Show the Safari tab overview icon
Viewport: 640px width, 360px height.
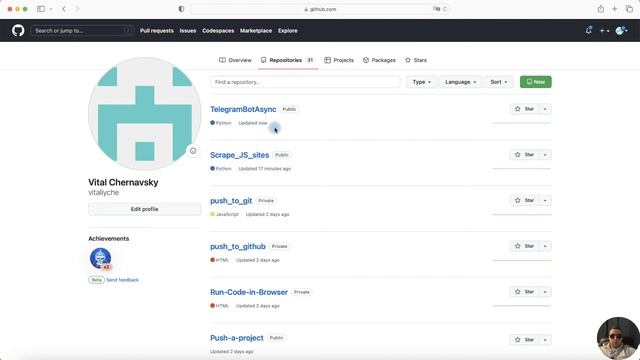[629, 9]
